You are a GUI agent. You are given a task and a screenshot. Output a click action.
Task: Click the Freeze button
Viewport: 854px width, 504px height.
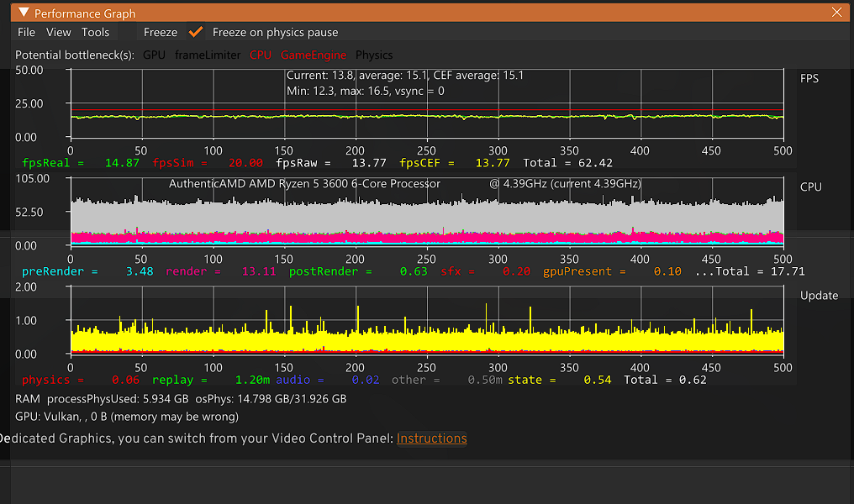pyautogui.click(x=160, y=32)
